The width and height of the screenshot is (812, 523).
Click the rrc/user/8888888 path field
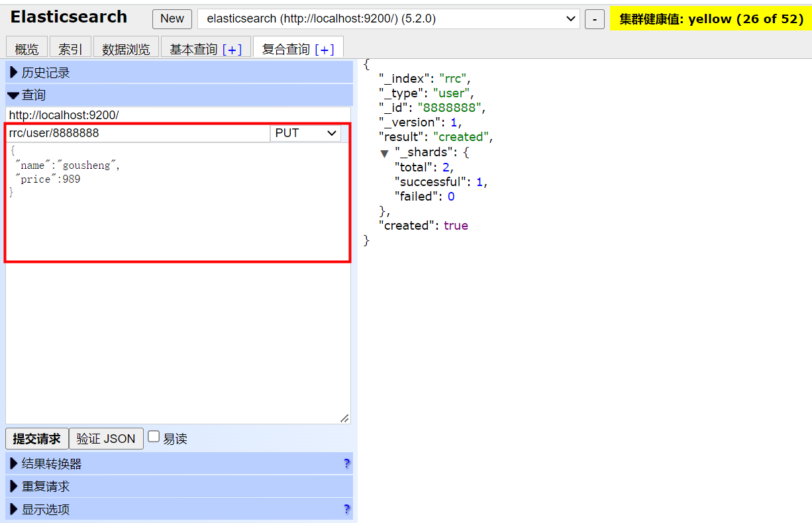[x=138, y=133]
